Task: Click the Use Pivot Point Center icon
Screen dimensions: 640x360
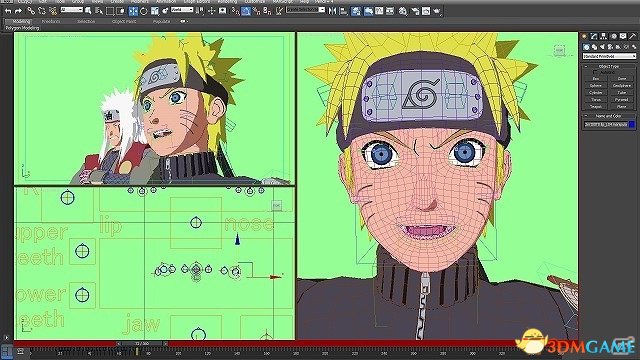Action: click(200, 11)
